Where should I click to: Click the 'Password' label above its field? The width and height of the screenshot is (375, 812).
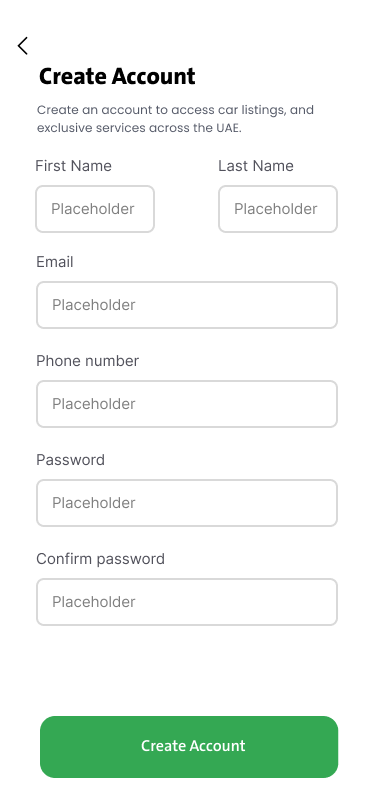point(70,460)
